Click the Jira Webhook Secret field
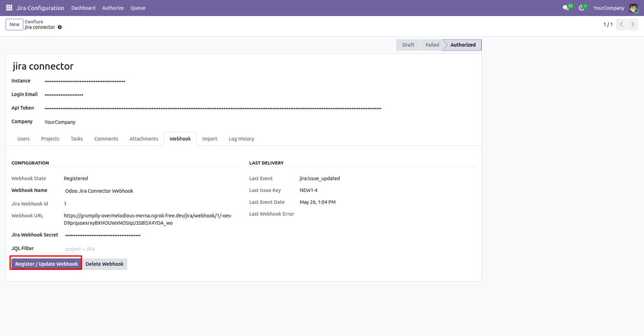Screen dimensions: 644x336 pyautogui.click(x=151, y=235)
